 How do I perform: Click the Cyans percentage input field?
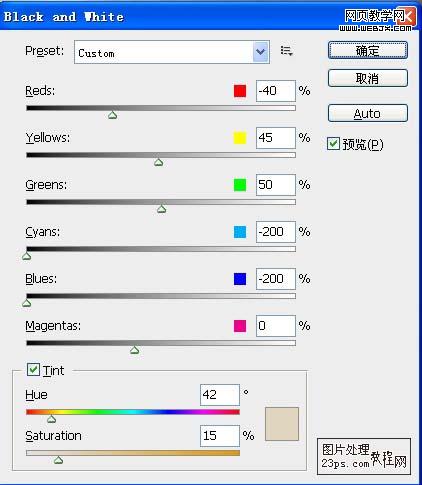pos(276,232)
